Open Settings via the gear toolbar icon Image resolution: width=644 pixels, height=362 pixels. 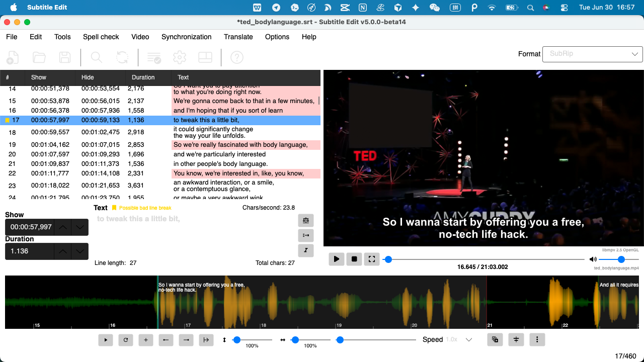(180, 57)
